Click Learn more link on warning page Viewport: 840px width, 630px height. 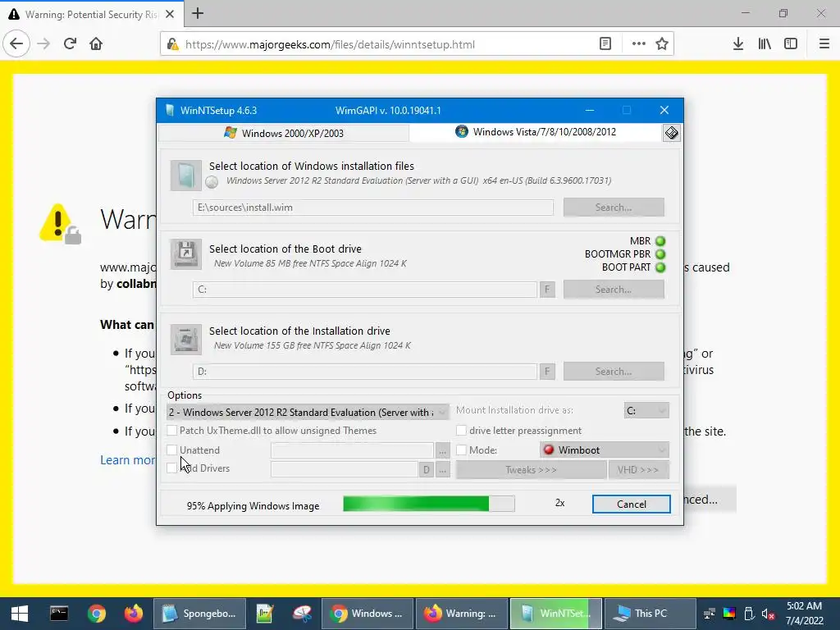click(127, 460)
